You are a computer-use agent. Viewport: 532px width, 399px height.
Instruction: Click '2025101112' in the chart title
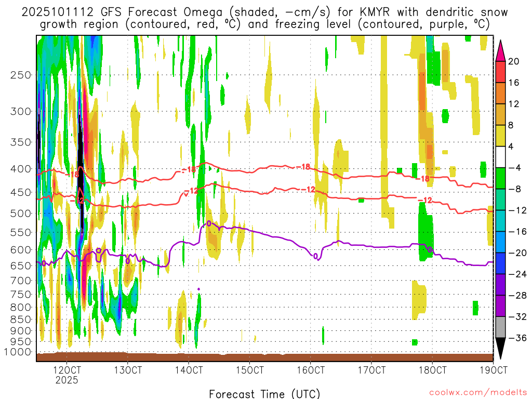58,12
